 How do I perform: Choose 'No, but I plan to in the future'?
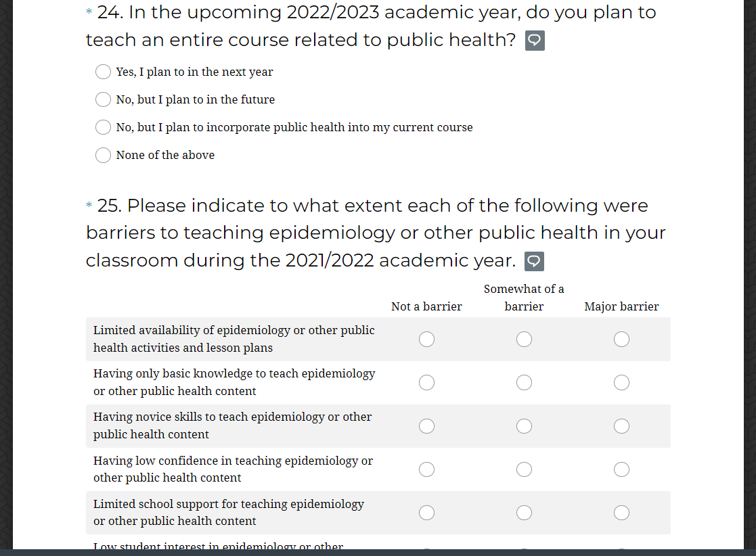pyautogui.click(x=103, y=99)
